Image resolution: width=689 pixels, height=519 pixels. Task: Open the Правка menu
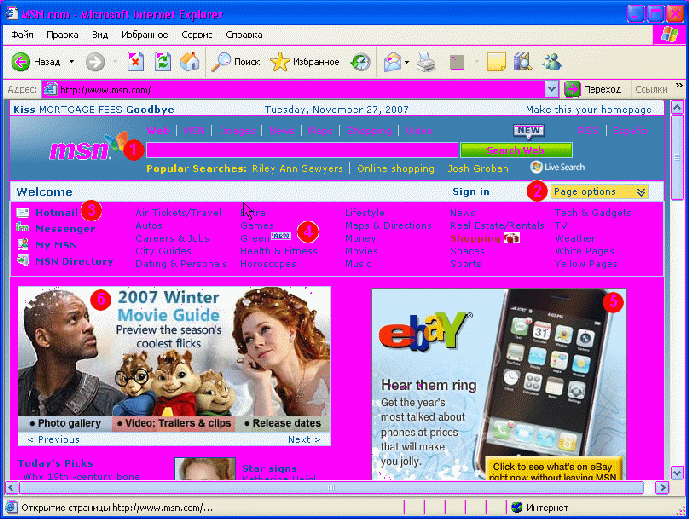coord(62,35)
